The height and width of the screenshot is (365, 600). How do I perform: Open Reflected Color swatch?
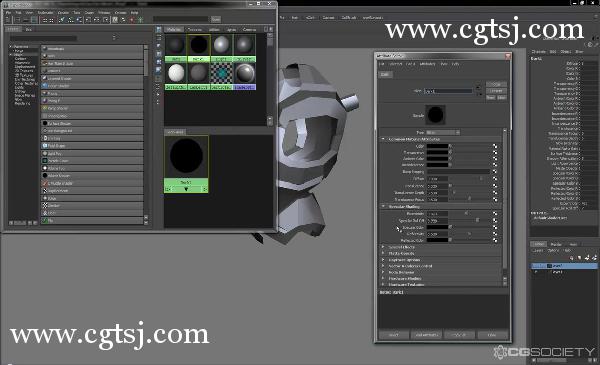[x=437, y=240]
